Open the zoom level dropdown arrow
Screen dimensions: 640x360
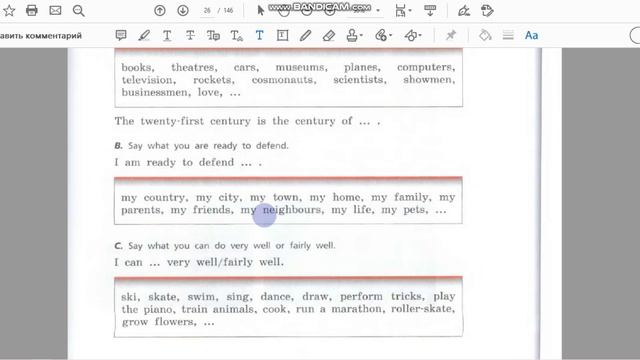(378, 11)
